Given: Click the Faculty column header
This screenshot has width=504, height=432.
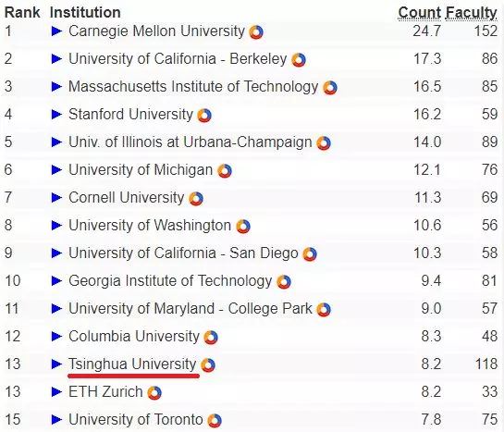Looking at the screenshot, I should click(x=472, y=13).
